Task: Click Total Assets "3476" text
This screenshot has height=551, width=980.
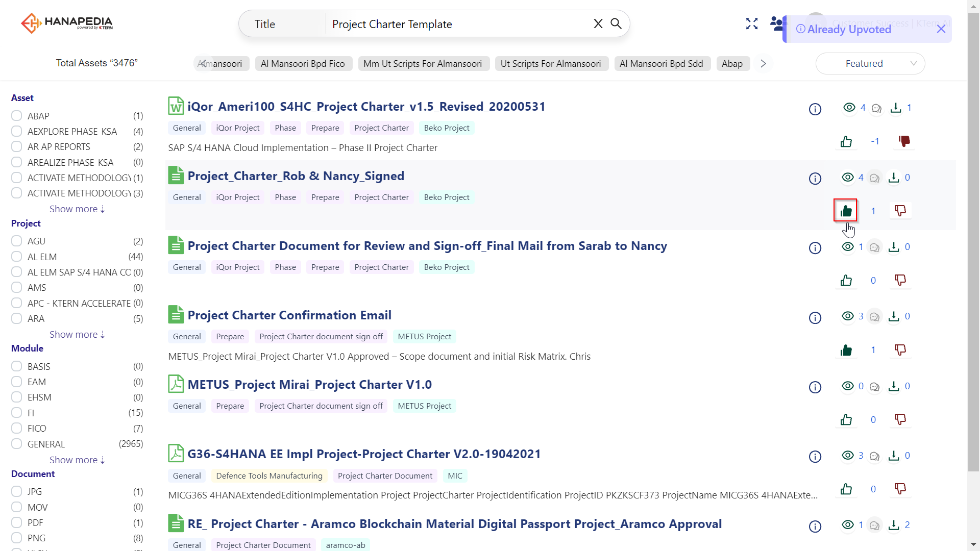Action: [97, 63]
